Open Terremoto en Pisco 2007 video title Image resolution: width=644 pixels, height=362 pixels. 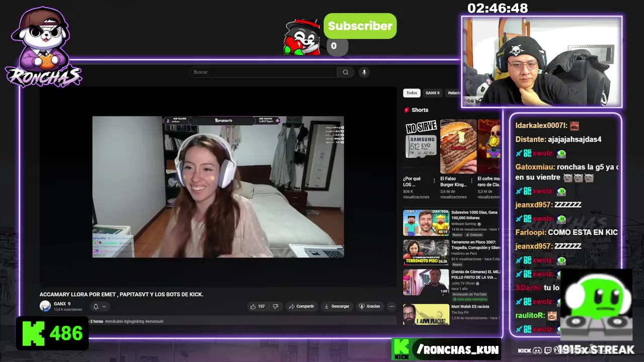coord(475,245)
